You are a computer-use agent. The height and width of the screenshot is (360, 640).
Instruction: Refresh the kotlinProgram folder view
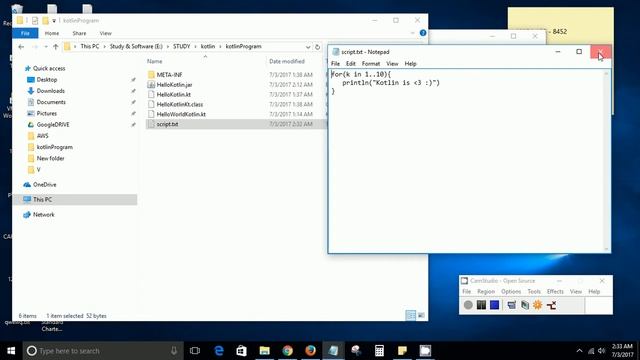(317, 47)
